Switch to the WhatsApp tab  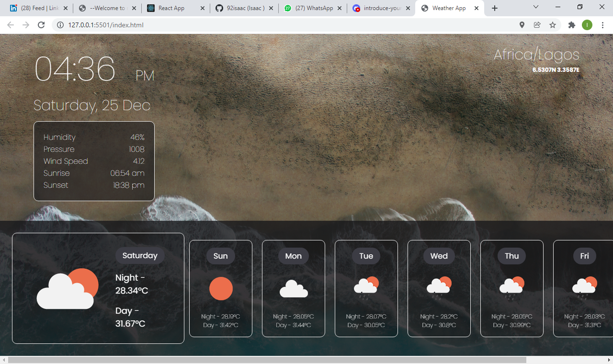click(x=314, y=8)
